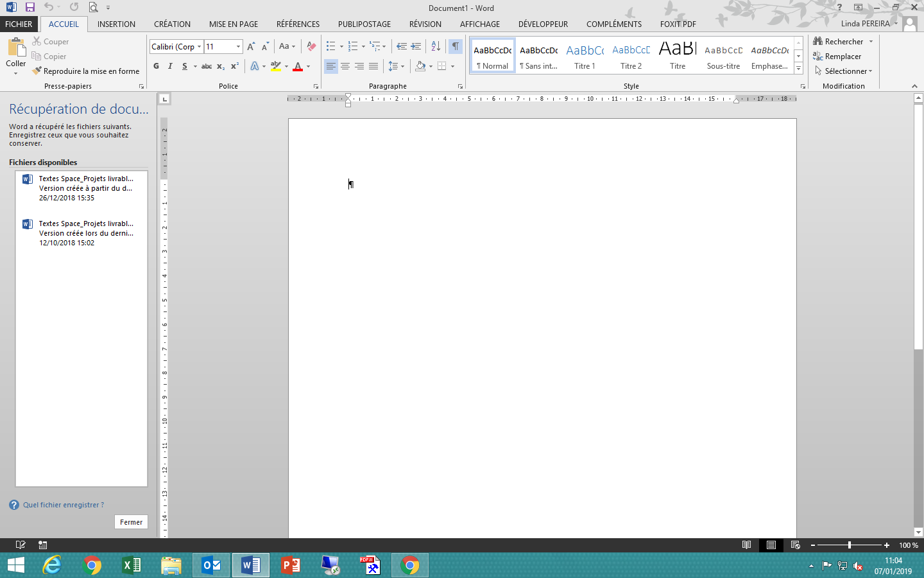Center align the paragraph
The width and height of the screenshot is (924, 578).
click(x=345, y=66)
